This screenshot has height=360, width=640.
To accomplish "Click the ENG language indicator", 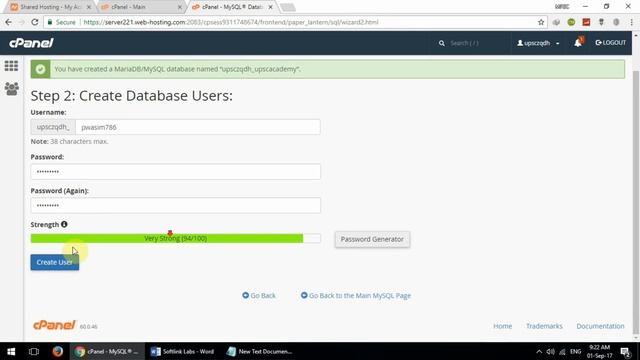I will [576, 351].
